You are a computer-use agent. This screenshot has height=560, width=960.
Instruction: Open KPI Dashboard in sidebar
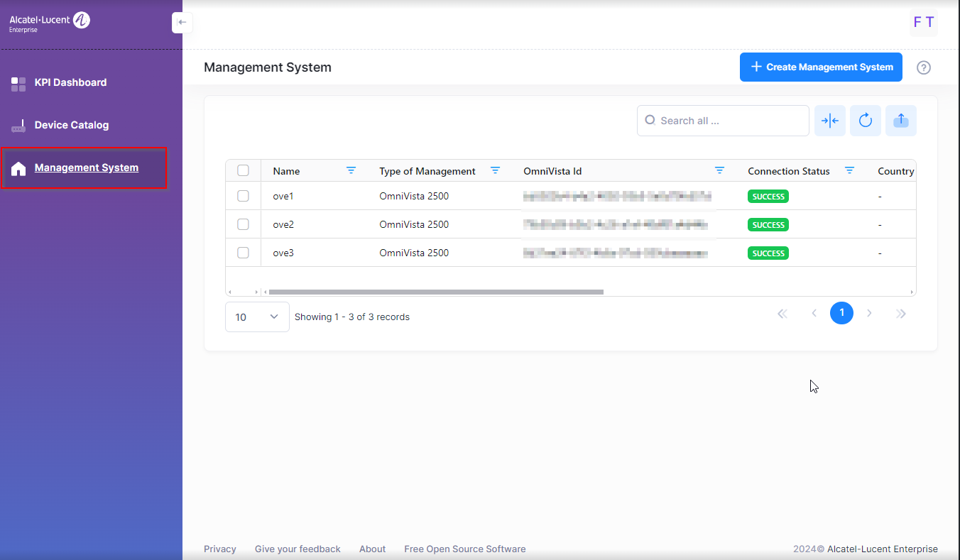tap(70, 82)
